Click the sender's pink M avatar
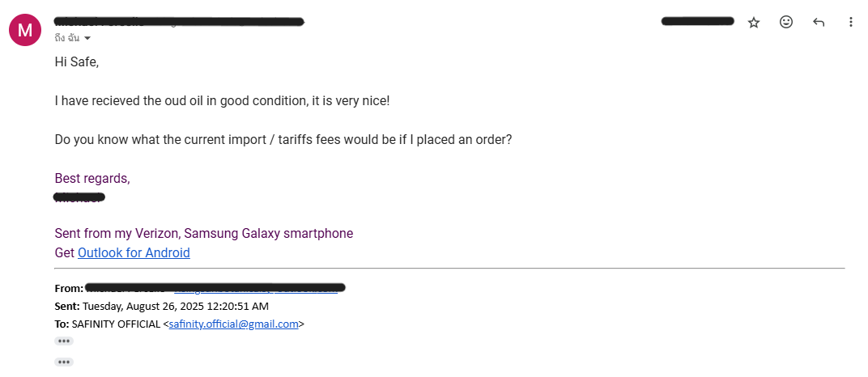 point(25,31)
